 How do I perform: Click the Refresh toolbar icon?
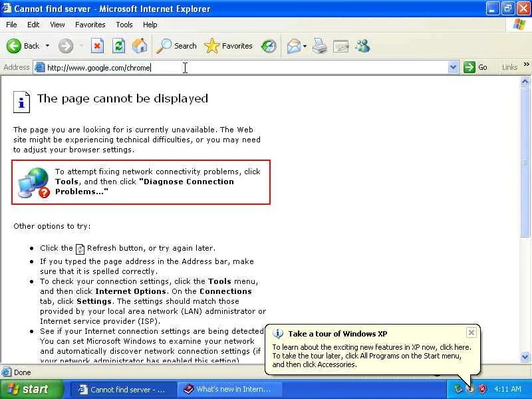pyautogui.click(x=119, y=46)
